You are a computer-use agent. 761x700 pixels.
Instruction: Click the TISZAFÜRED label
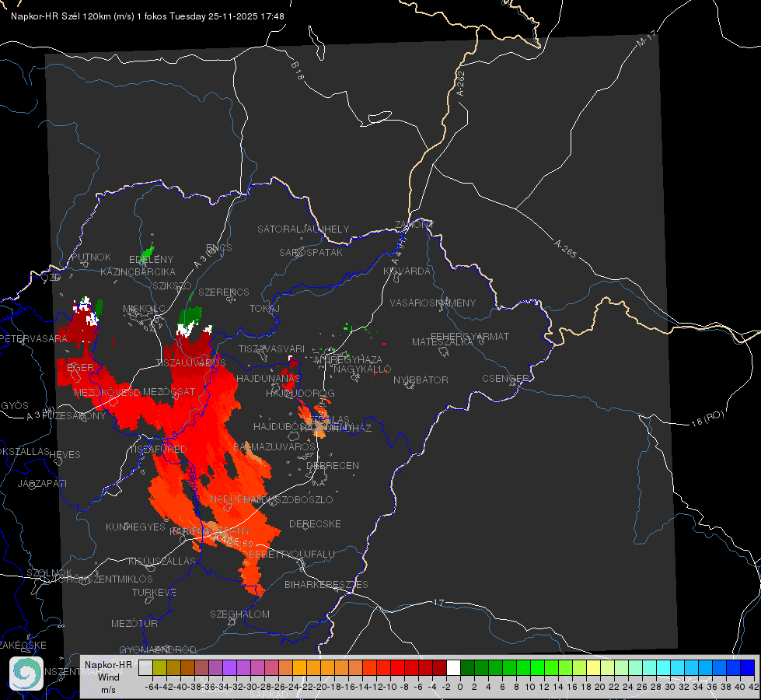click(x=159, y=449)
